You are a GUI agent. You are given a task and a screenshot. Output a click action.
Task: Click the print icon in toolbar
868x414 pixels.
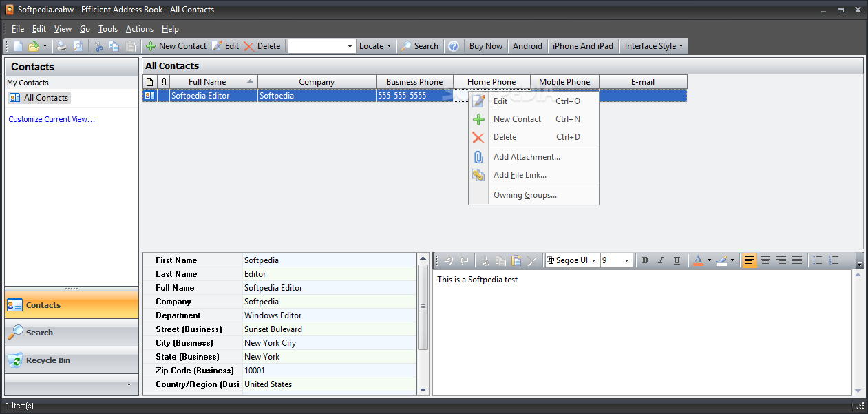pos(62,46)
